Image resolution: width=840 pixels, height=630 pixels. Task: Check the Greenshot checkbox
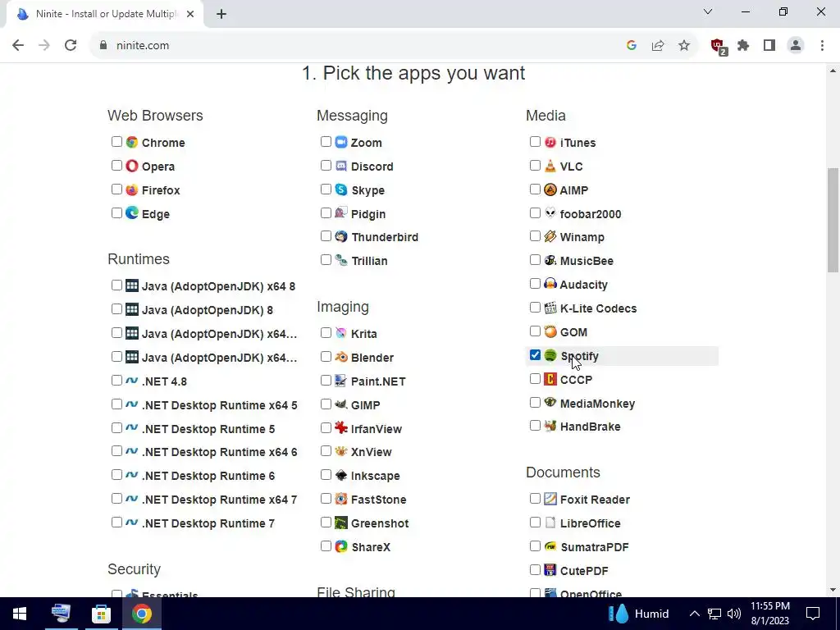click(326, 523)
